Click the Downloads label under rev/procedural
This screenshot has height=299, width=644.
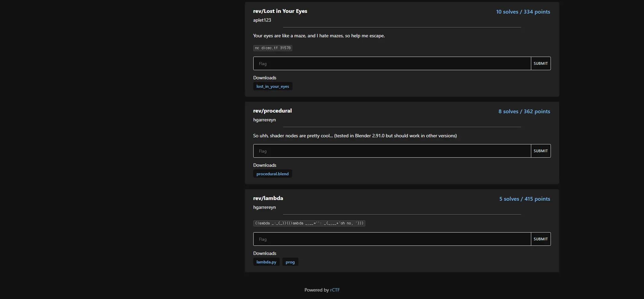click(265, 165)
